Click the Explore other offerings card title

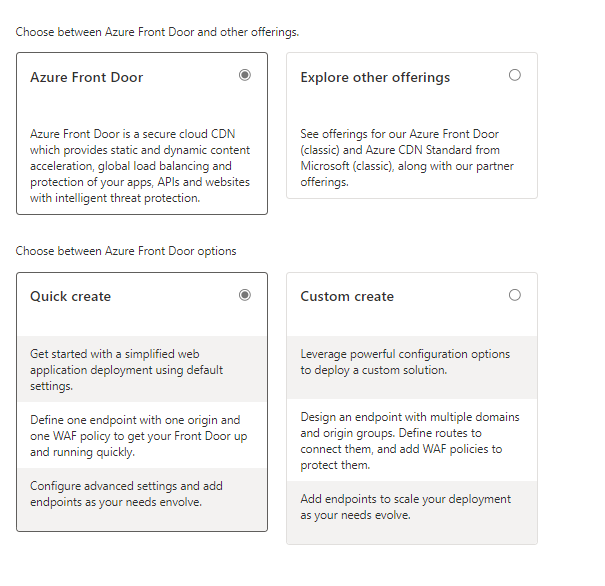point(375,77)
